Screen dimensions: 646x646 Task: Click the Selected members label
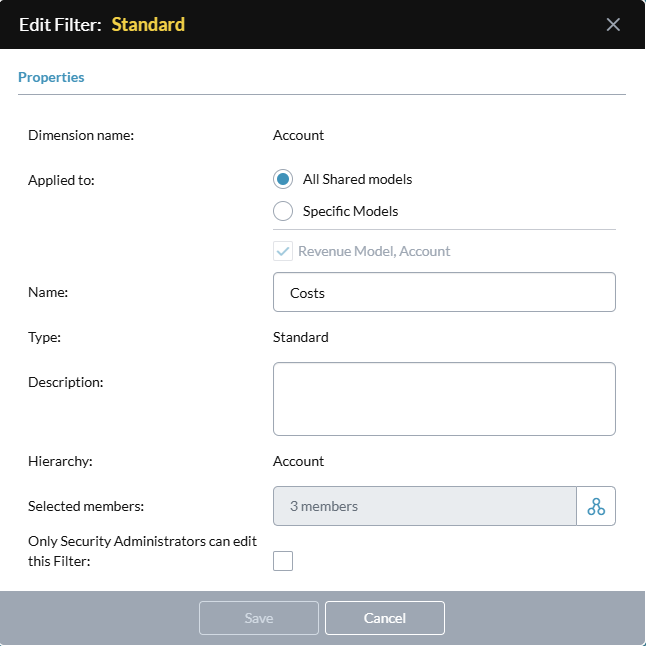click(x=86, y=506)
